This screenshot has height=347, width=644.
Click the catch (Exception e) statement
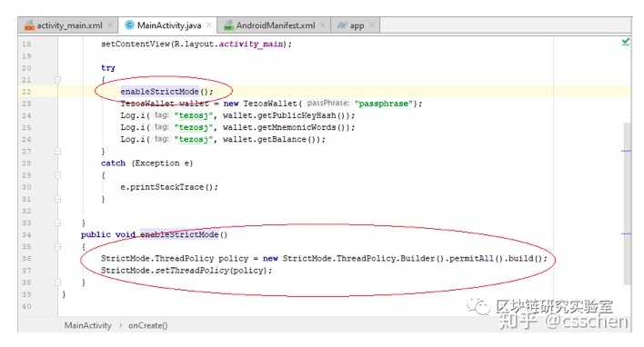pos(146,164)
